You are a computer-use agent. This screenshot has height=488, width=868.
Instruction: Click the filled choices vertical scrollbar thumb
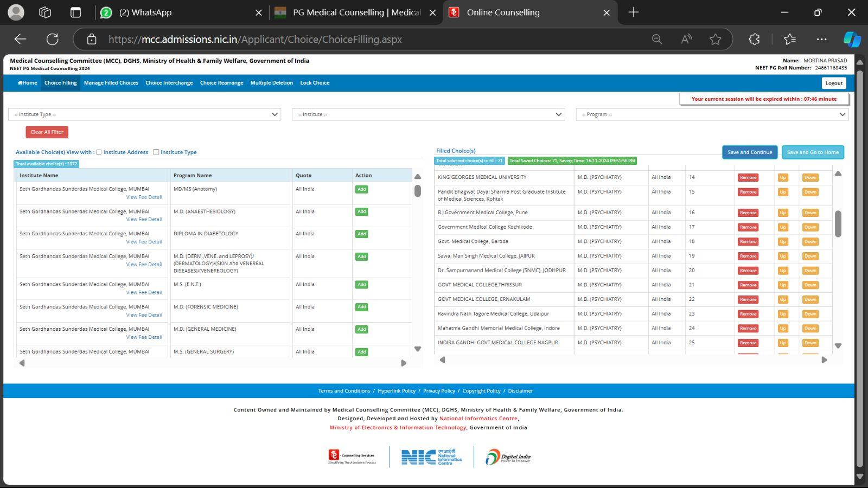838,223
